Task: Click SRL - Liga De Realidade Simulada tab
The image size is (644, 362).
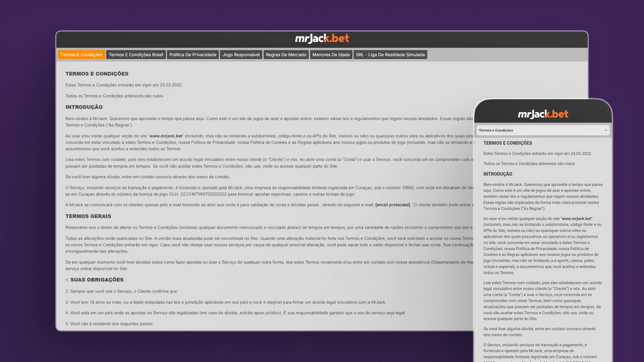Action: tap(390, 54)
